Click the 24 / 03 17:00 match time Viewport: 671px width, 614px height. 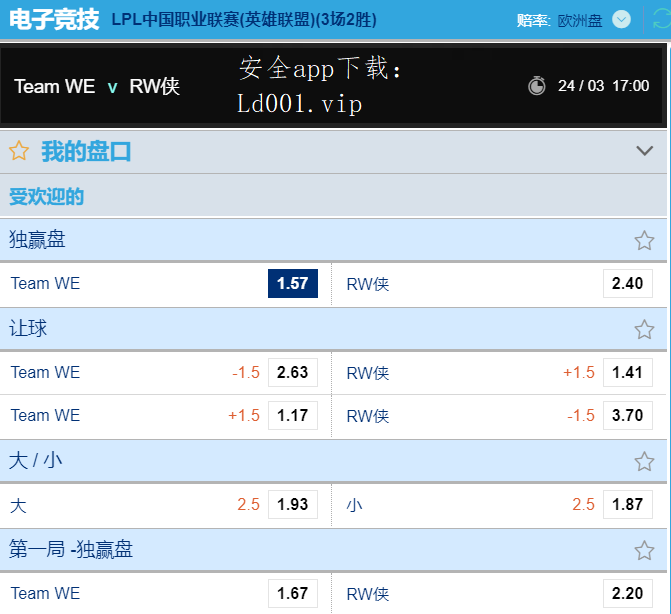point(603,86)
